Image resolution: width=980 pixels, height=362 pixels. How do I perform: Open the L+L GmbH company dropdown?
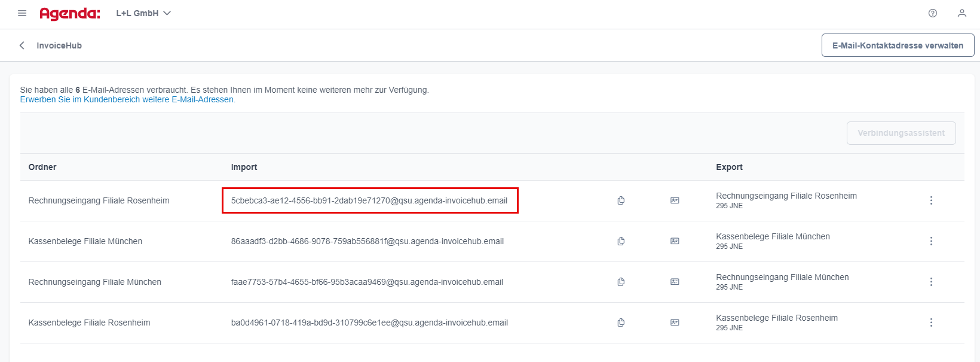click(x=143, y=13)
